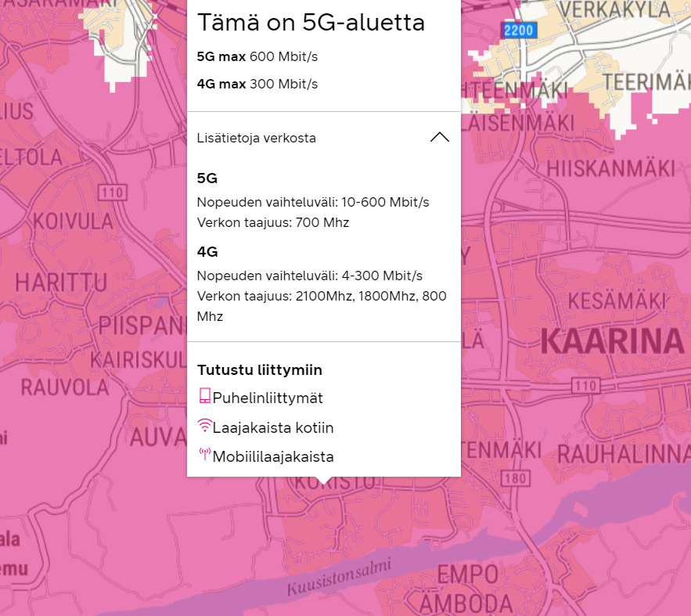The width and height of the screenshot is (691, 616).
Task: Open the Mobiililaajakaista link
Action: click(x=273, y=456)
